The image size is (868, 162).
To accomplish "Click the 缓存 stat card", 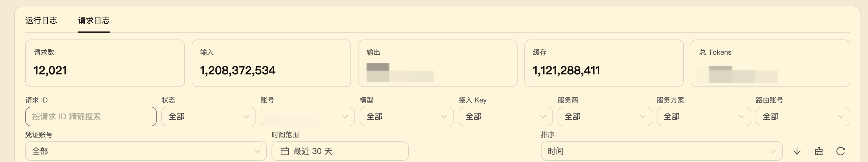I will click(604, 63).
